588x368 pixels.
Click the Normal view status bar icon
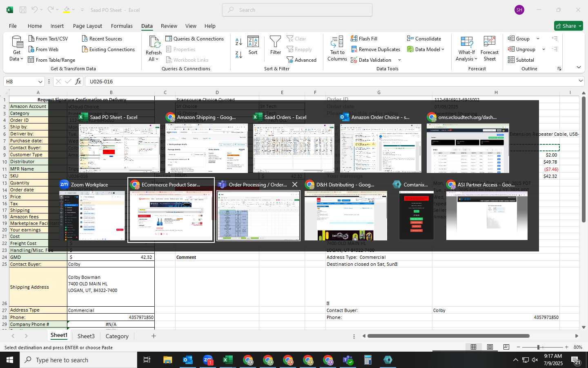click(474, 347)
